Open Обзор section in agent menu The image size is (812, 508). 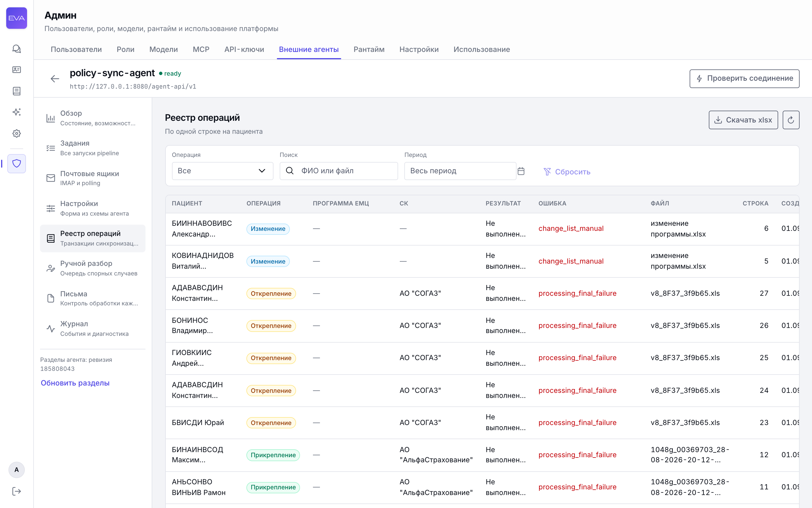pos(92,118)
